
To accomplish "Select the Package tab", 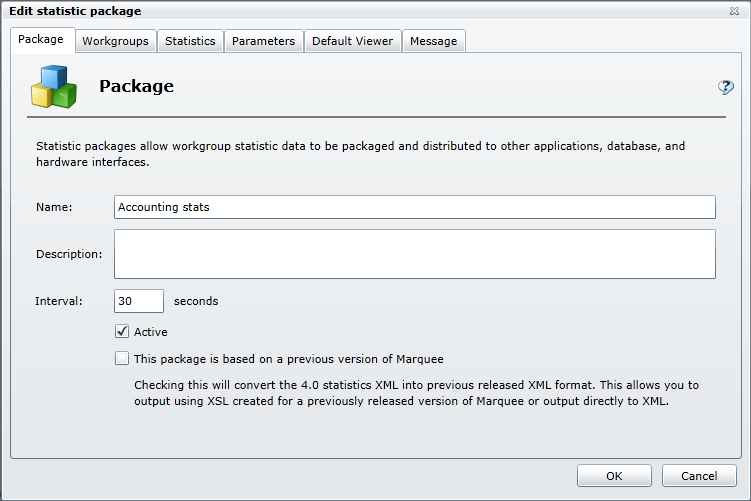I will point(41,40).
